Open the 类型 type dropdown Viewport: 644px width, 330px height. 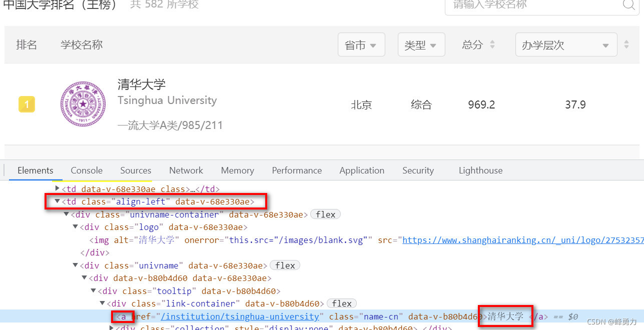[421, 45]
